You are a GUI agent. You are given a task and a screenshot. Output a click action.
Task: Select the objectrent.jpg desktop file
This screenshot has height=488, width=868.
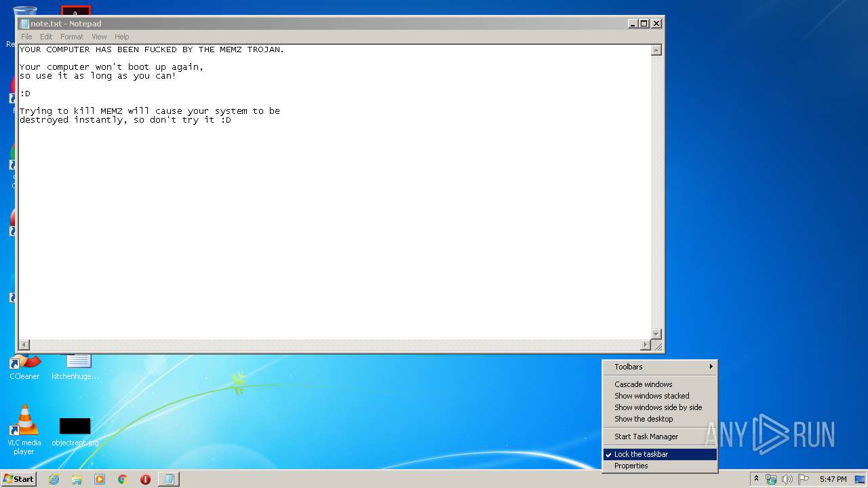click(x=75, y=432)
